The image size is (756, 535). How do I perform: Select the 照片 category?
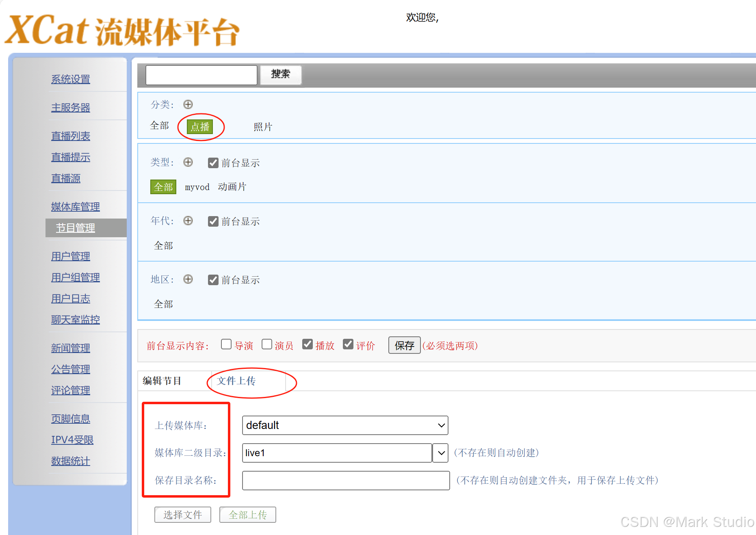coord(263,127)
